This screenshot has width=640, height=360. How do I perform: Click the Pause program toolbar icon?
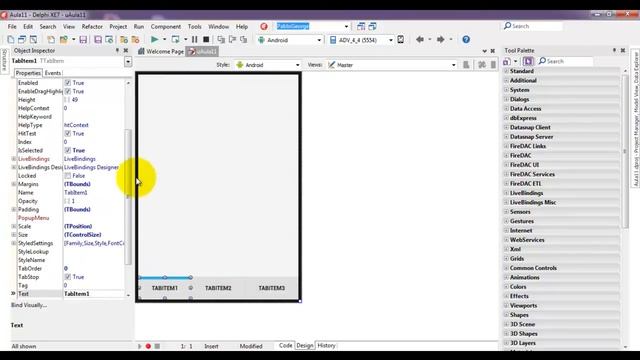click(x=195, y=40)
